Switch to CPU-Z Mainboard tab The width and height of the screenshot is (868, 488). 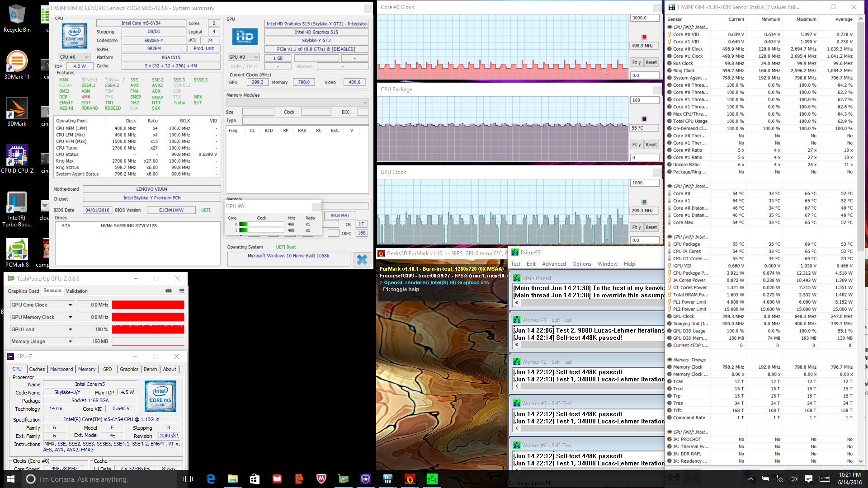coord(61,369)
